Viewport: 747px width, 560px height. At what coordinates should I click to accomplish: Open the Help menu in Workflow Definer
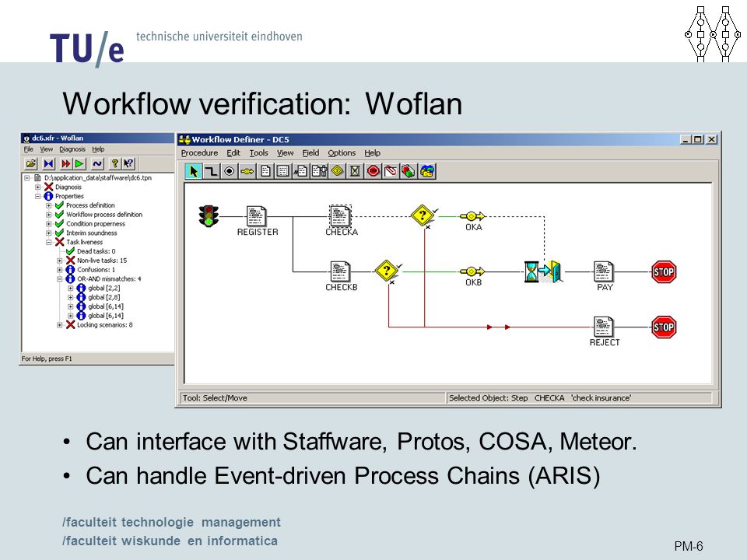(x=372, y=153)
